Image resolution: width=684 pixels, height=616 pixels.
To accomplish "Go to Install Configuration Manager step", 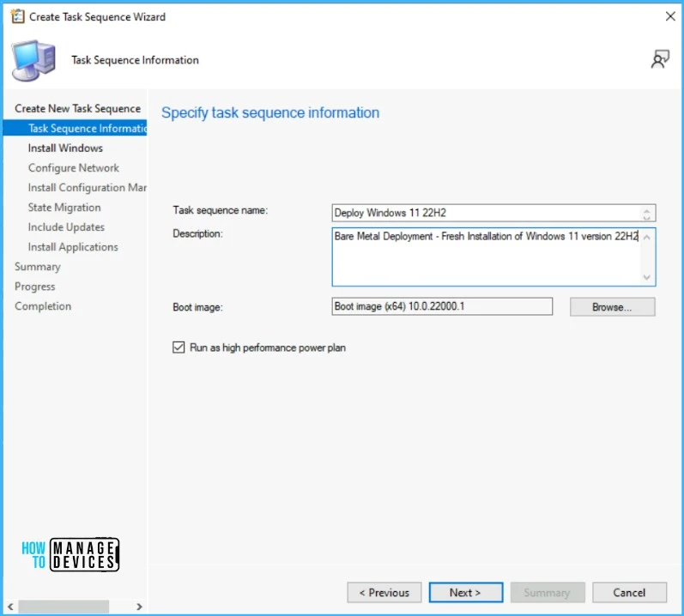I will (88, 187).
